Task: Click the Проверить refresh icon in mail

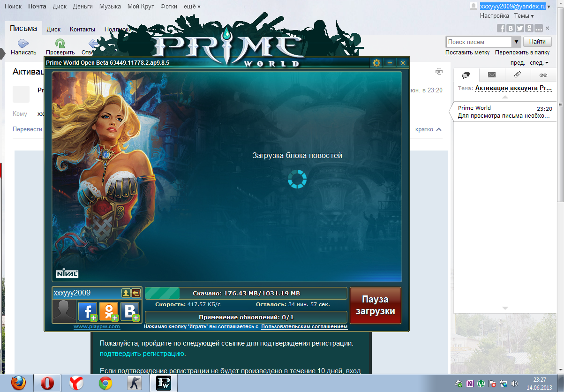Action: point(60,44)
